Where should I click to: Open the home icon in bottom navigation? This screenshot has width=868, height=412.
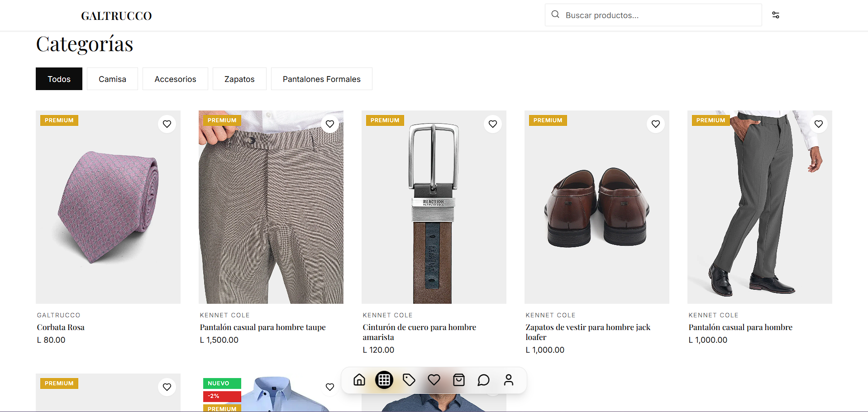click(x=359, y=380)
